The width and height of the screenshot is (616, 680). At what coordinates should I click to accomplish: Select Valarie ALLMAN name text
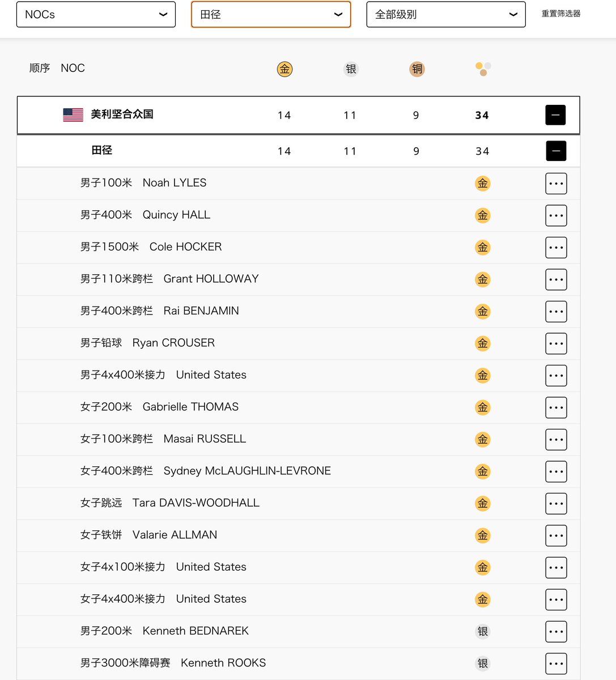(175, 535)
